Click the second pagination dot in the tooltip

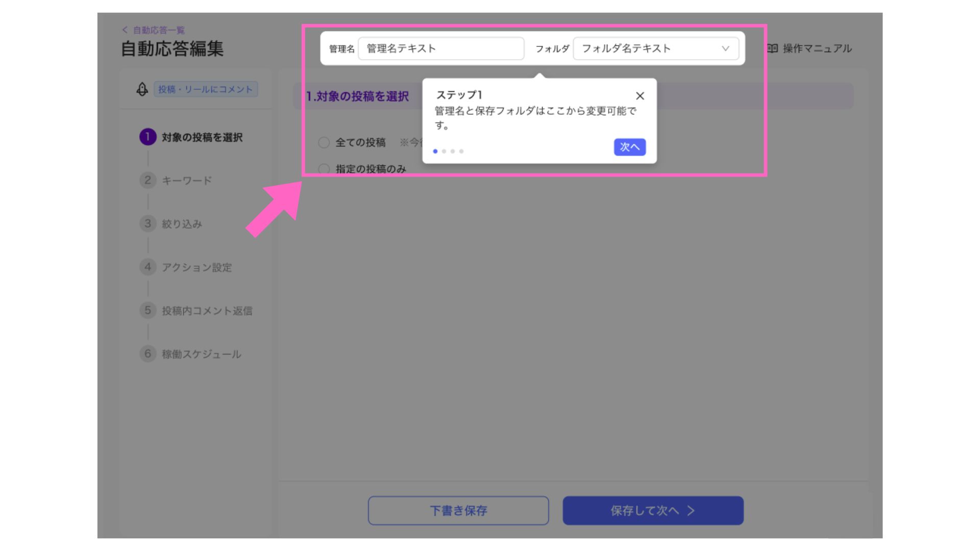click(x=444, y=151)
